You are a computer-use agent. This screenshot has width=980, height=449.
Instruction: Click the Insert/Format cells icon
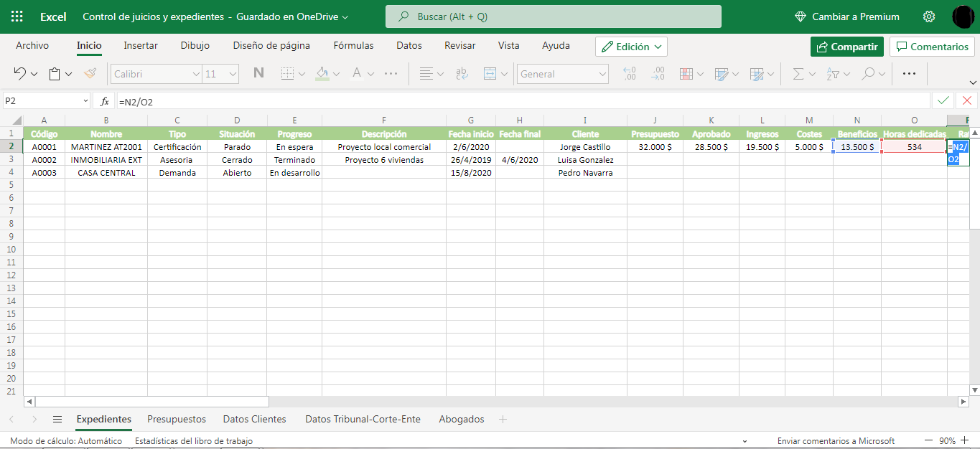pos(756,73)
